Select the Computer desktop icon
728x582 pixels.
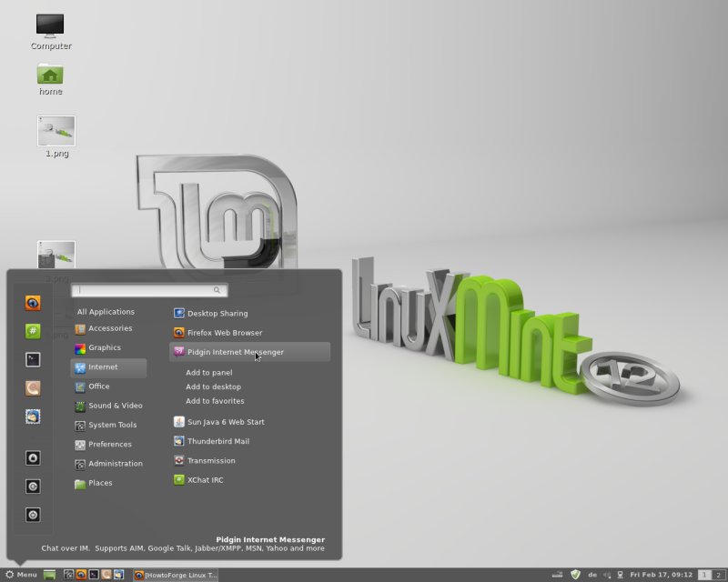click(50, 31)
